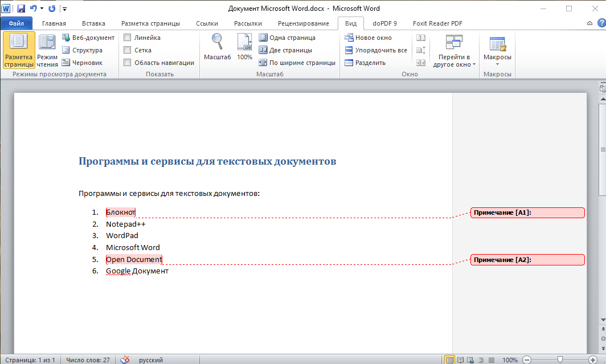Expand the Макросы dropdown arrow

pyautogui.click(x=497, y=64)
